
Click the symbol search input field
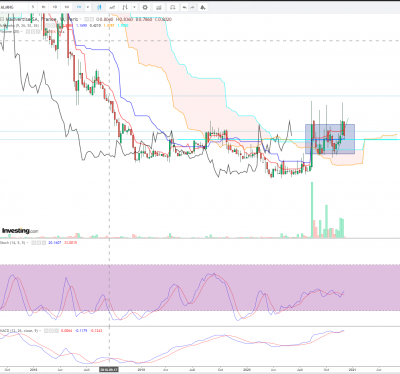pyautogui.click(x=13, y=7)
